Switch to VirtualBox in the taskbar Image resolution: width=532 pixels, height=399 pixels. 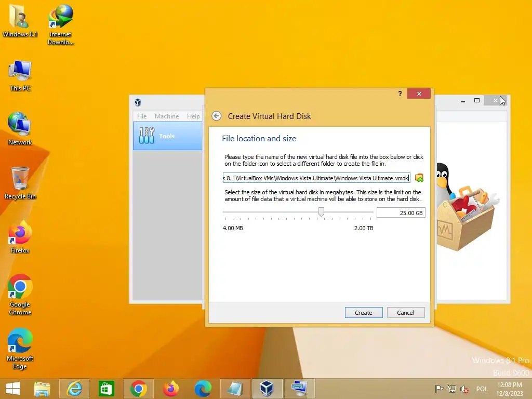(267, 389)
